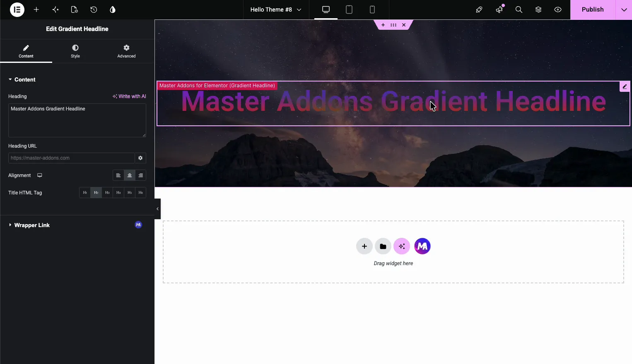The image size is (632, 364).
Task: Open the Structure layers icon
Action: coord(538,10)
